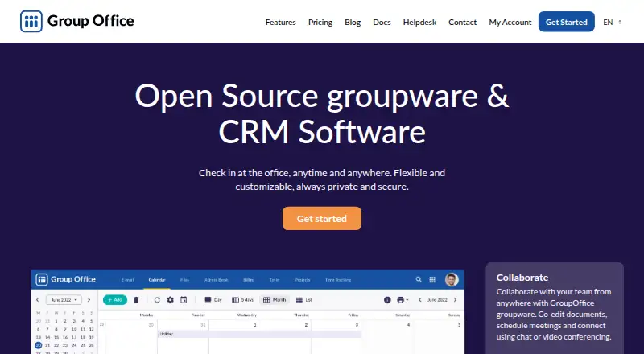Open the settings gear in calendar toolbar
Screen dimensions: 644x354
tap(170, 300)
